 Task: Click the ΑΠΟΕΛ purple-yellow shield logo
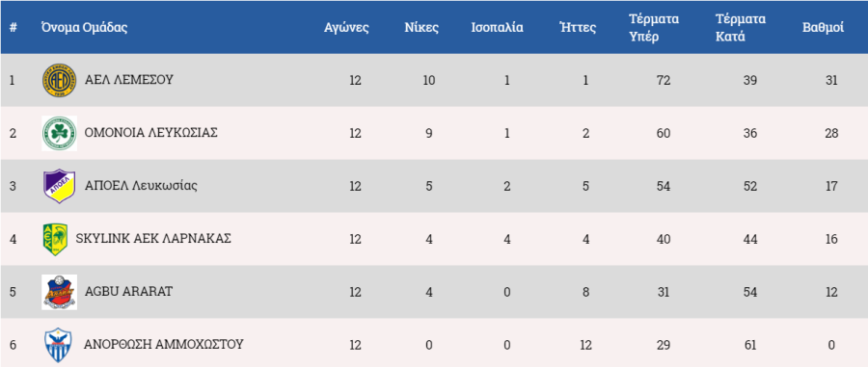(59, 186)
